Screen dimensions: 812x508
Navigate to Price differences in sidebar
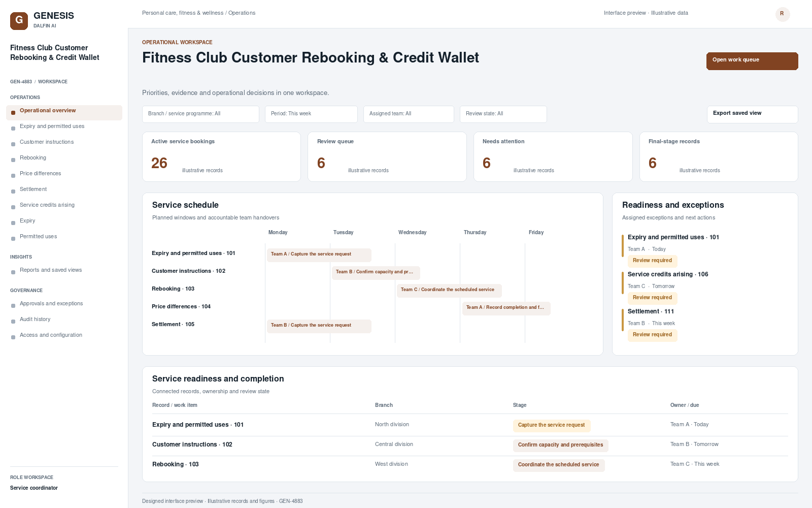pyautogui.click(x=64, y=174)
